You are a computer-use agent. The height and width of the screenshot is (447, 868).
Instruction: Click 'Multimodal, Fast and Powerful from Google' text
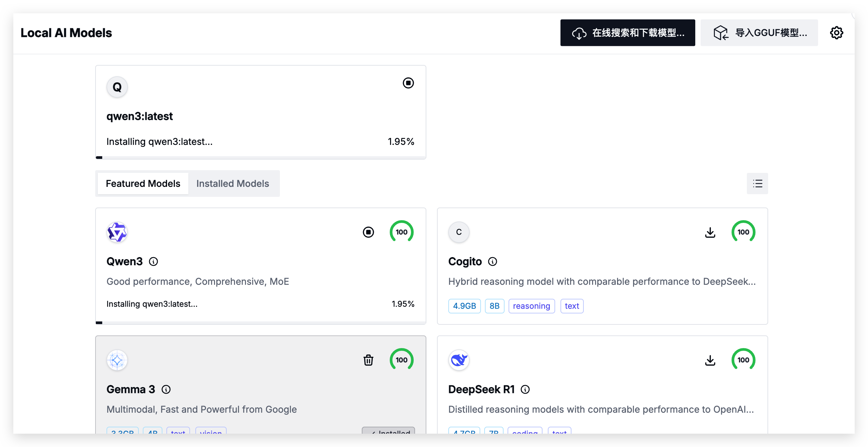pos(201,409)
